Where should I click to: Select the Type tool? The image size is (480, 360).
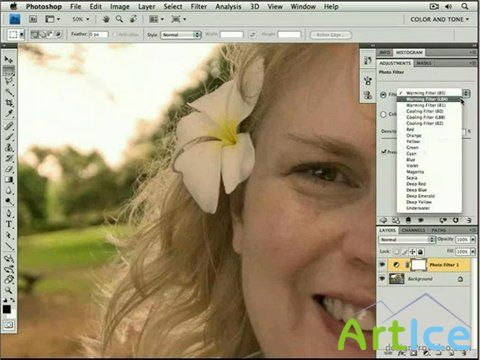pos(8,224)
